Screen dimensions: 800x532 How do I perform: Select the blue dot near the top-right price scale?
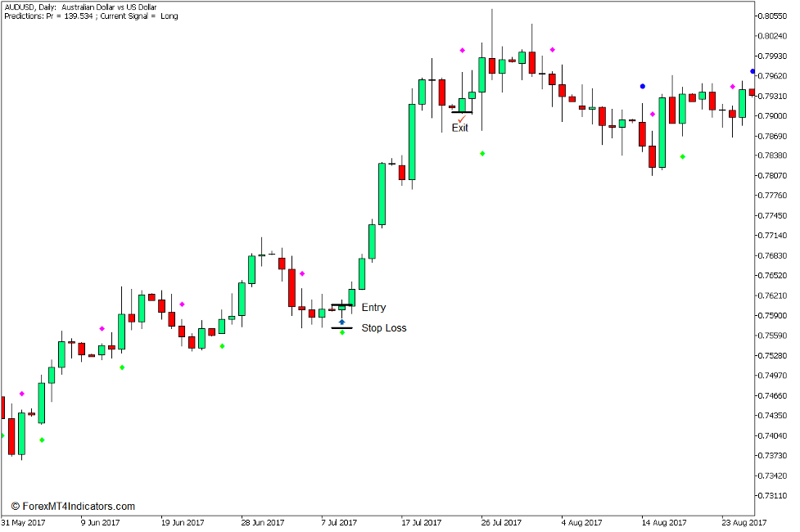pos(752,71)
